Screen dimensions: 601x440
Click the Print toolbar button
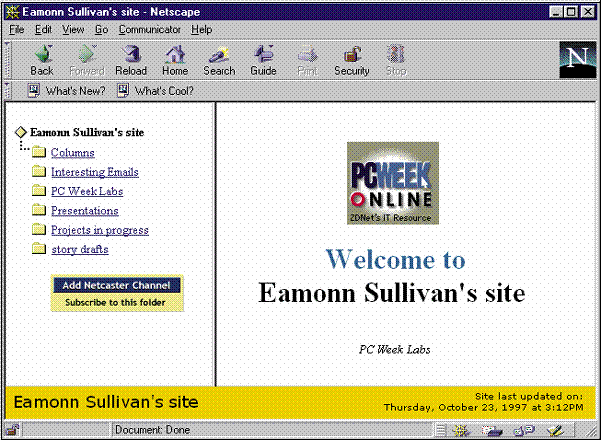(307, 61)
